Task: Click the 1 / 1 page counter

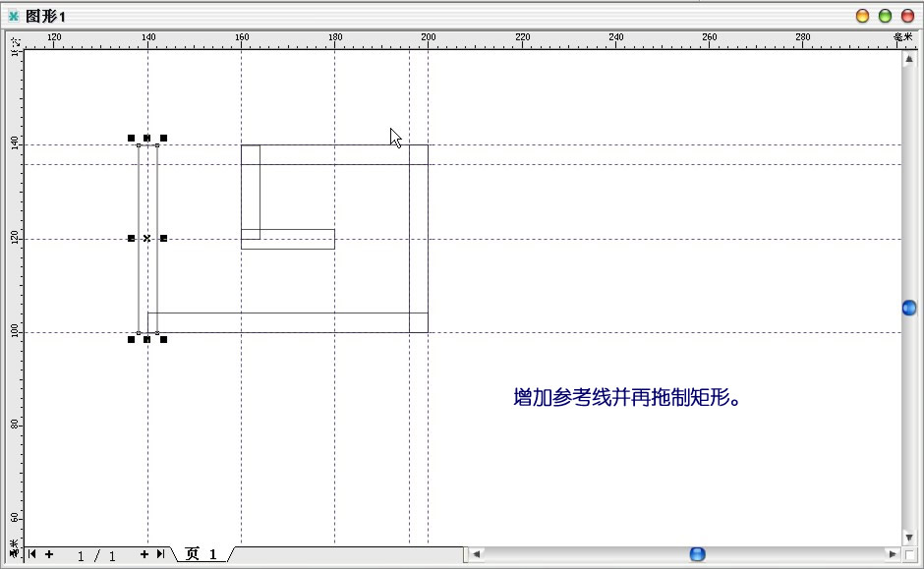Action: point(96,555)
